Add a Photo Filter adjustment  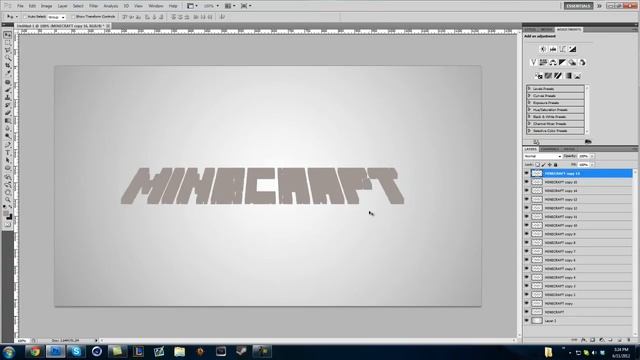tap(572, 62)
